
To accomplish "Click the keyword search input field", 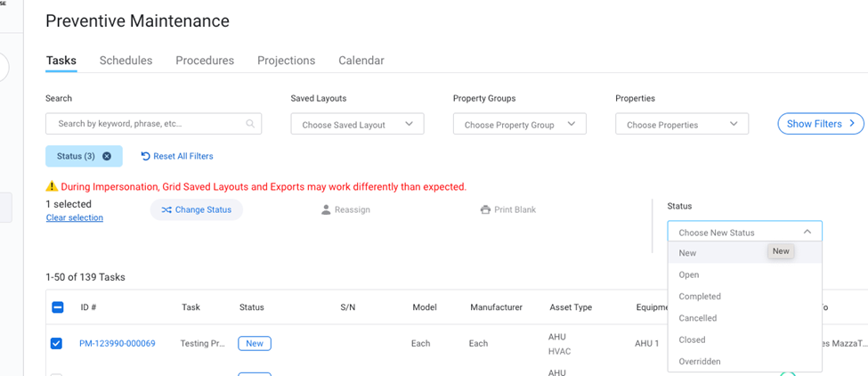I will [142, 124].
